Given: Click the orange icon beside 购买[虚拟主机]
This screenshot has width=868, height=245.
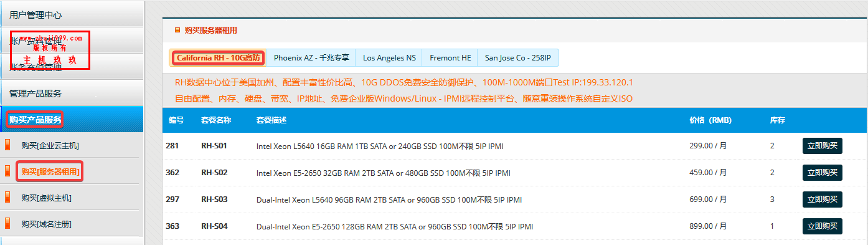Looking at the screenshot, I should point(8,198).
